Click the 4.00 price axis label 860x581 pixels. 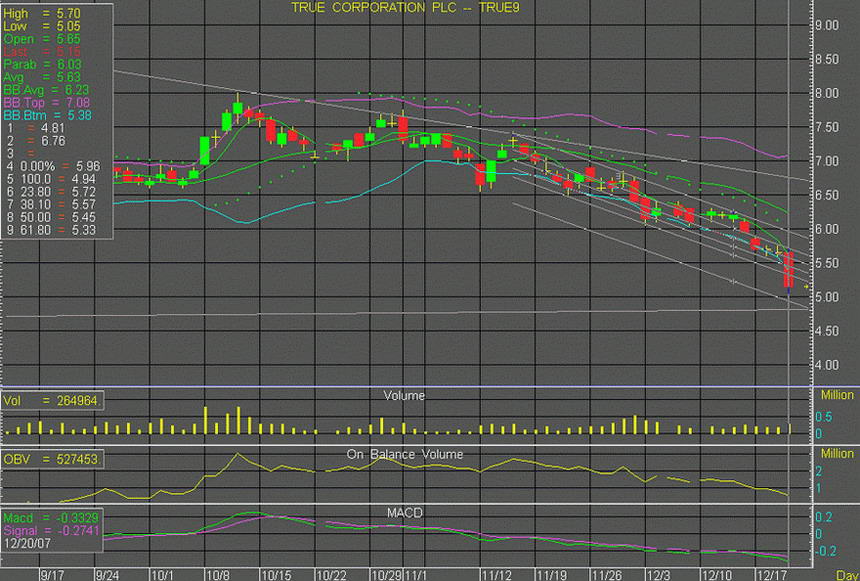(827, 365)
